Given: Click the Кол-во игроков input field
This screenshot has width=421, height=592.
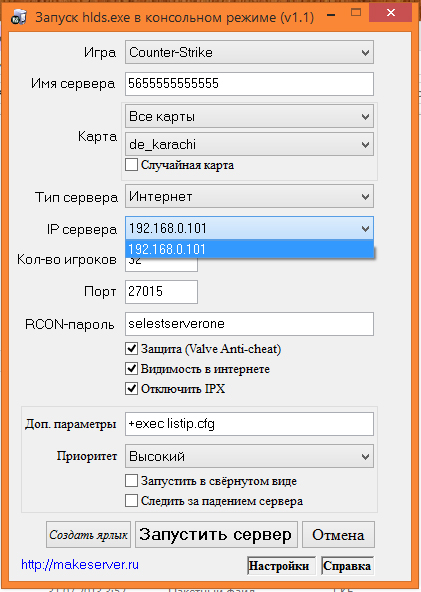Looking at the screenshot, I should pos(161,264).
